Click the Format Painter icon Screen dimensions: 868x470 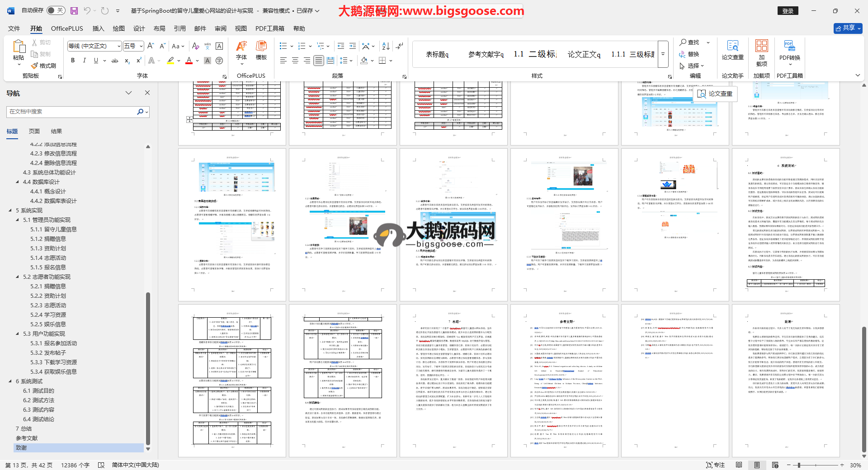pos(44,66)
